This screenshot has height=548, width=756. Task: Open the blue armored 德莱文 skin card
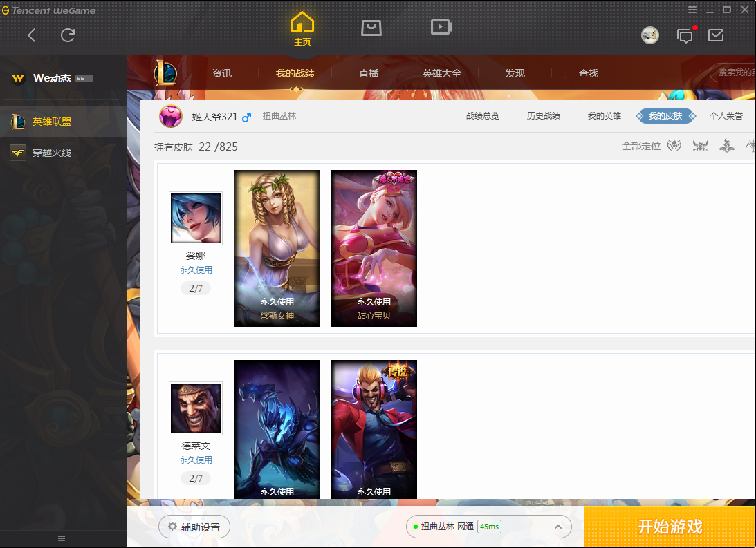277,430
